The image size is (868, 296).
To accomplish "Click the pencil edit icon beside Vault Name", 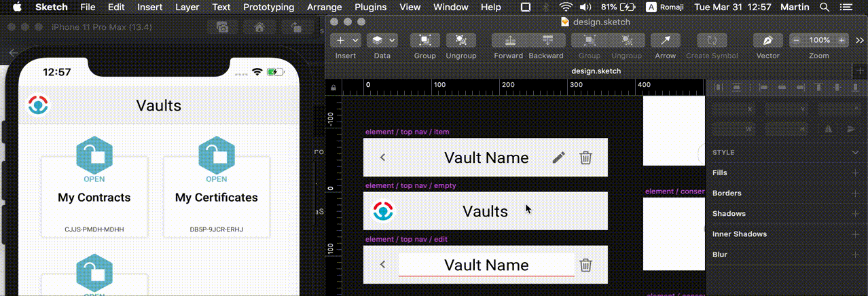I will click(x=558, y=158).
